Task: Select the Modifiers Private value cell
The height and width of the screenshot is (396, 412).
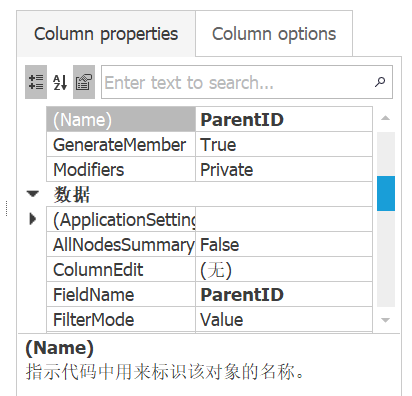Action: [x=284, y=170]
